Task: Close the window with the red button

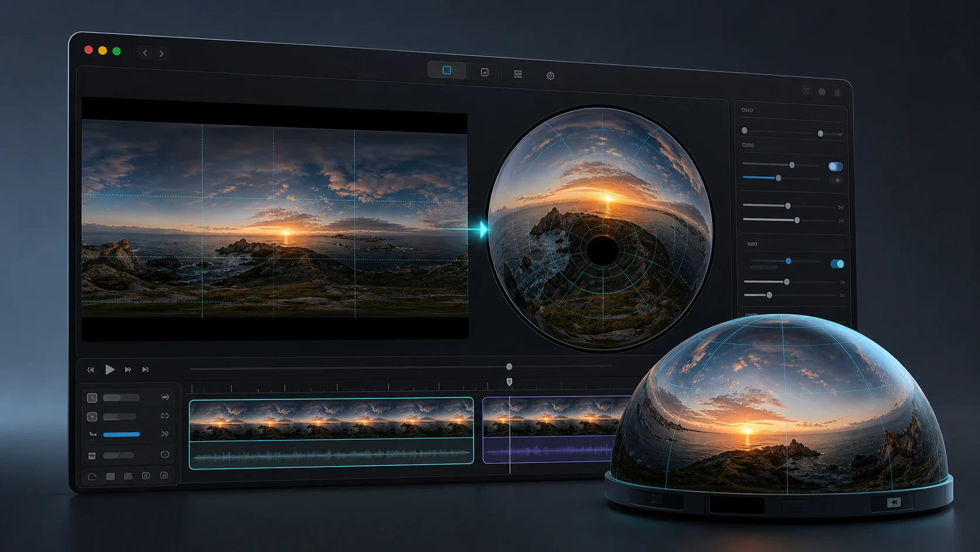Action: click(89, 50)
